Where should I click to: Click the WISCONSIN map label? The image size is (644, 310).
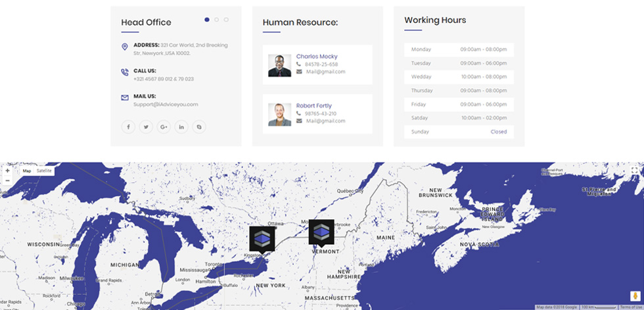[43, 244]
